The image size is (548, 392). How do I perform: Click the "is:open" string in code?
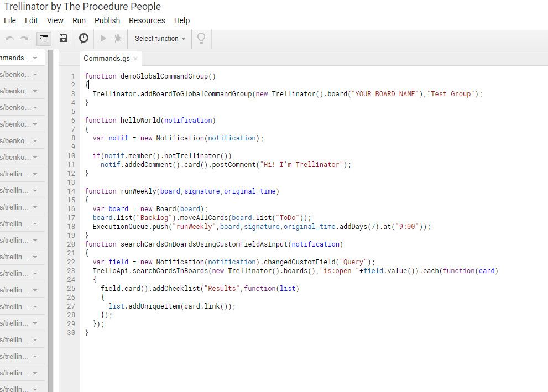[x=340, y=271]
